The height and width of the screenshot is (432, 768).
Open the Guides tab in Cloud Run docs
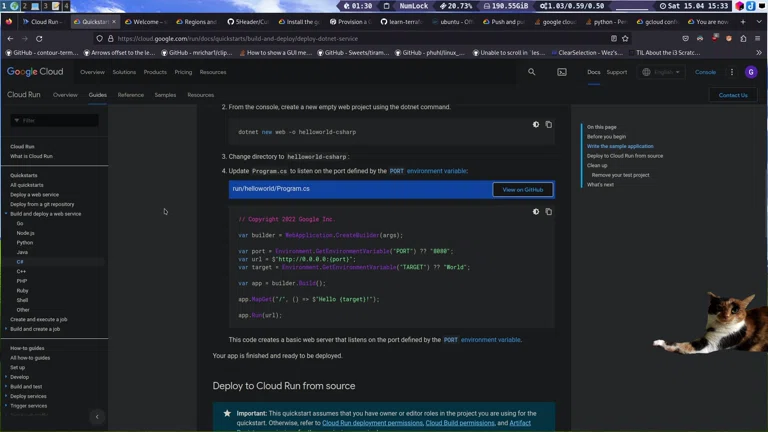(x=97, y=95)
